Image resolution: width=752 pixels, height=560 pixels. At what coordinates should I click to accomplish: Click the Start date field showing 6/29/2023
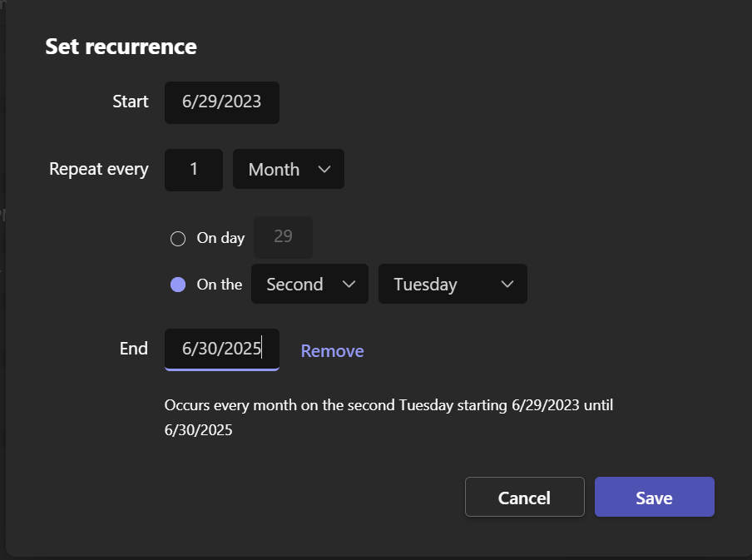click(221, 102)
